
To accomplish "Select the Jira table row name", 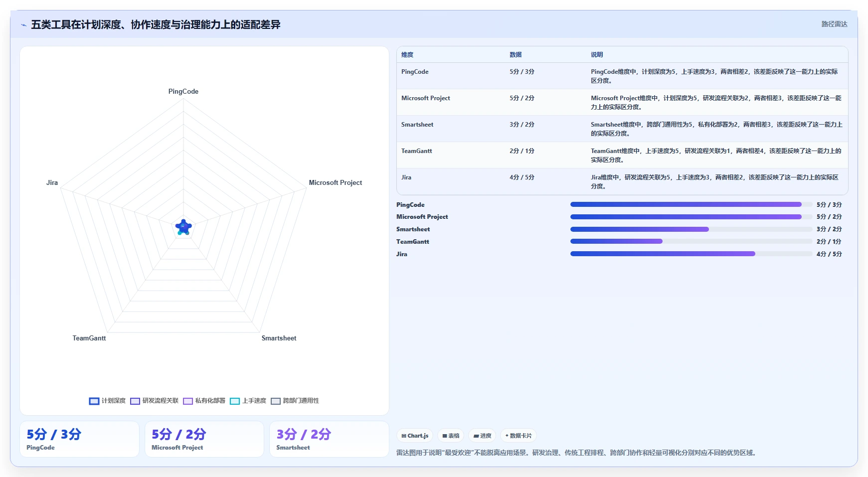I will click(x=406, y=177).
